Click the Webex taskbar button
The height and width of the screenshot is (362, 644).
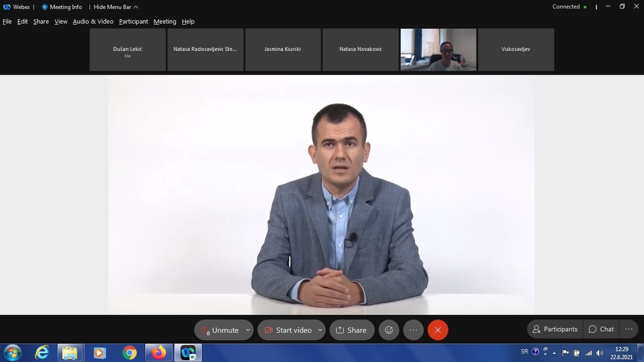(x=188, y=353)
